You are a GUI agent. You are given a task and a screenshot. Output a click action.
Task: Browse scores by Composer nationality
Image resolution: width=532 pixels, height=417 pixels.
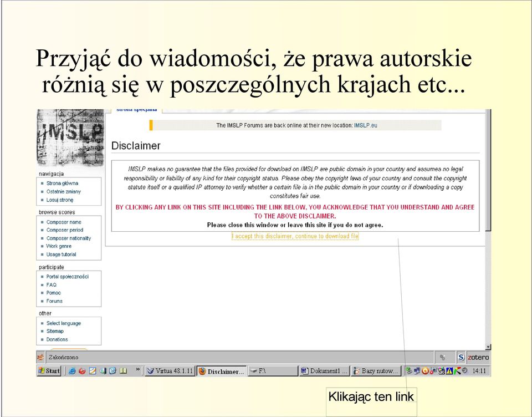69,238
